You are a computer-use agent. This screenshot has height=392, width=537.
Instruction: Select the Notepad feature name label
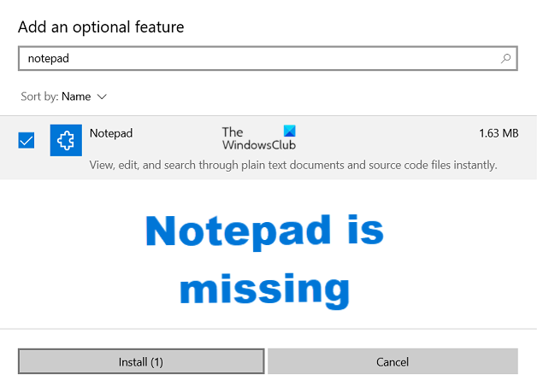pos(111,133)
